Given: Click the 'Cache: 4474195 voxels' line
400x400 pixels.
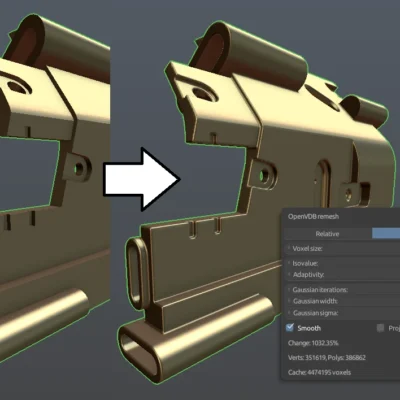Looking at the screenshot, I should coord(319,372).
